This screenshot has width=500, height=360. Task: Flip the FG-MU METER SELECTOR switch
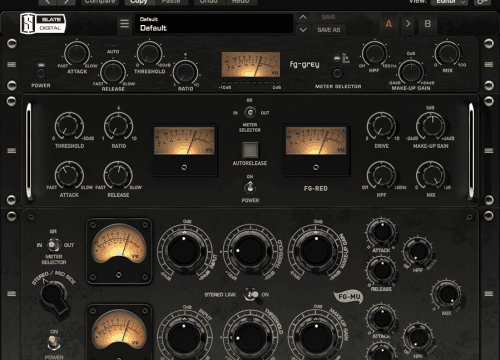pyautogui.click(x=53, y=245)
